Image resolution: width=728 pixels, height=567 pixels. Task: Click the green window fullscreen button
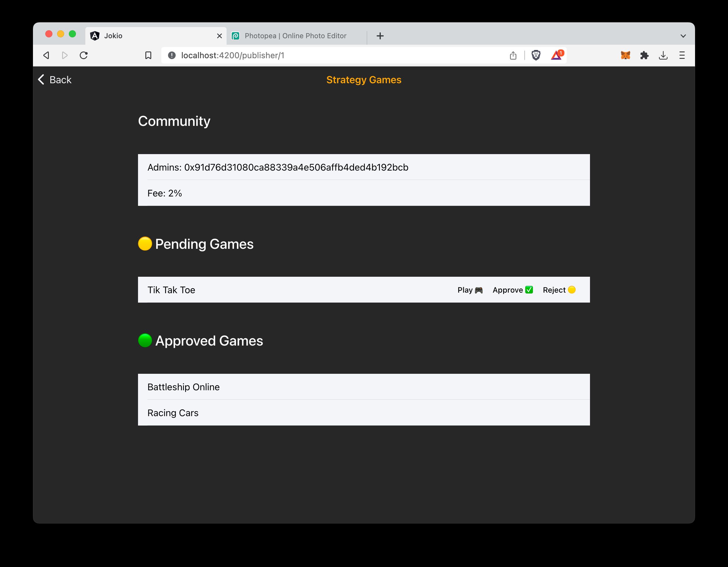point(72,34)
